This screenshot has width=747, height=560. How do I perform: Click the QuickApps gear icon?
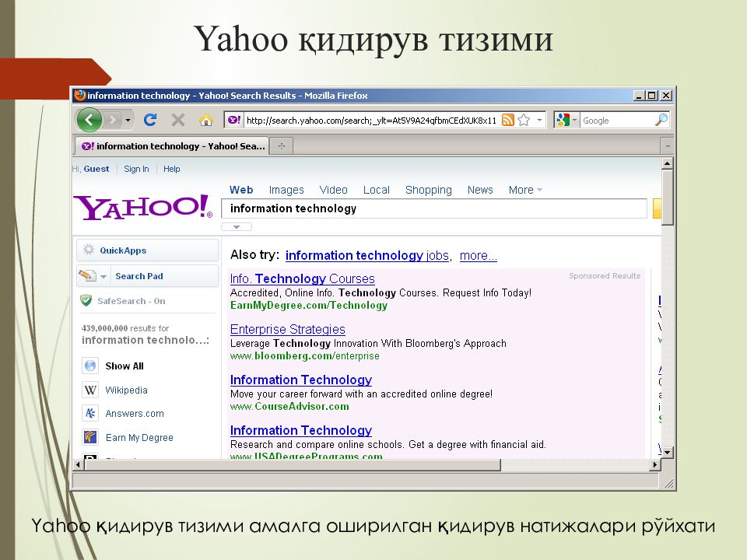pos(89,250)
